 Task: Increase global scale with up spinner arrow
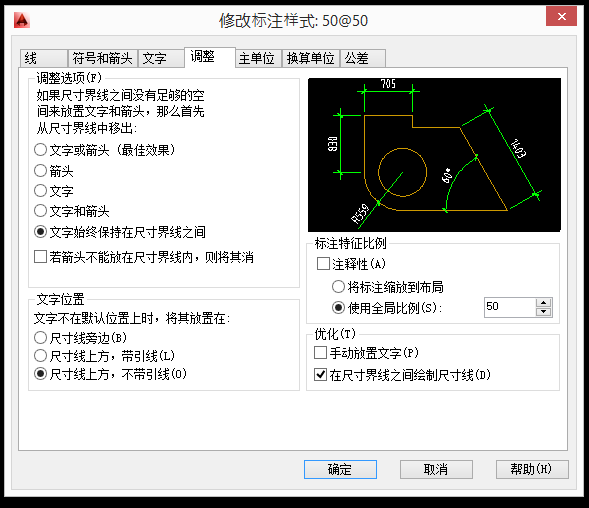pos(544,303)
